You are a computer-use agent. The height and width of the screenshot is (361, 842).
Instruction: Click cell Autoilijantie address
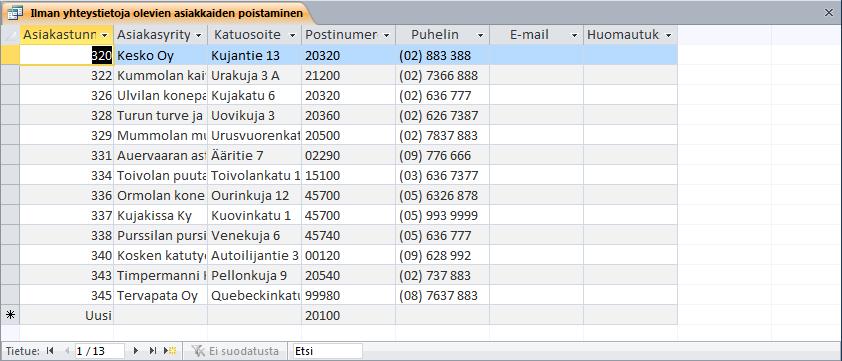[255, 255]
